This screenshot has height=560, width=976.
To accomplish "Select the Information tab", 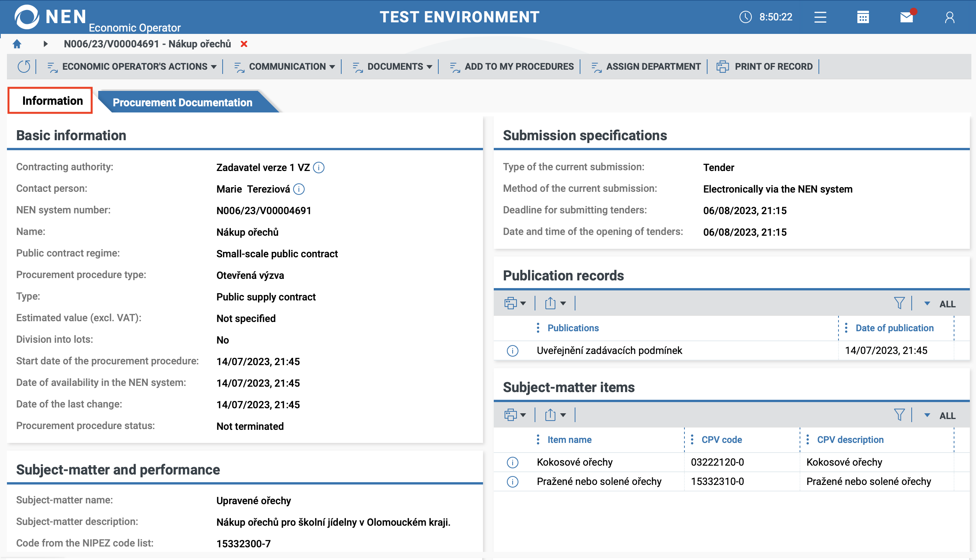I will click(52, 101).
